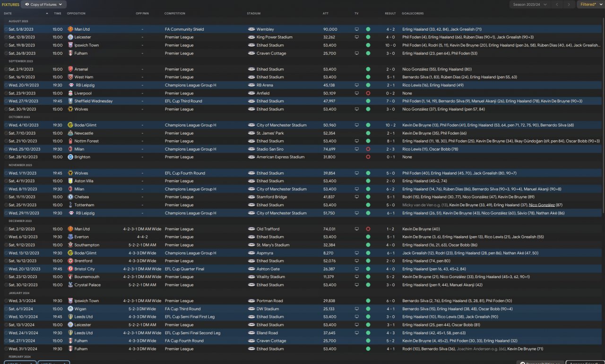Sort by the Competition column header
The width and height of the screenshot is (605, 364).
click(x=175, y=13)
